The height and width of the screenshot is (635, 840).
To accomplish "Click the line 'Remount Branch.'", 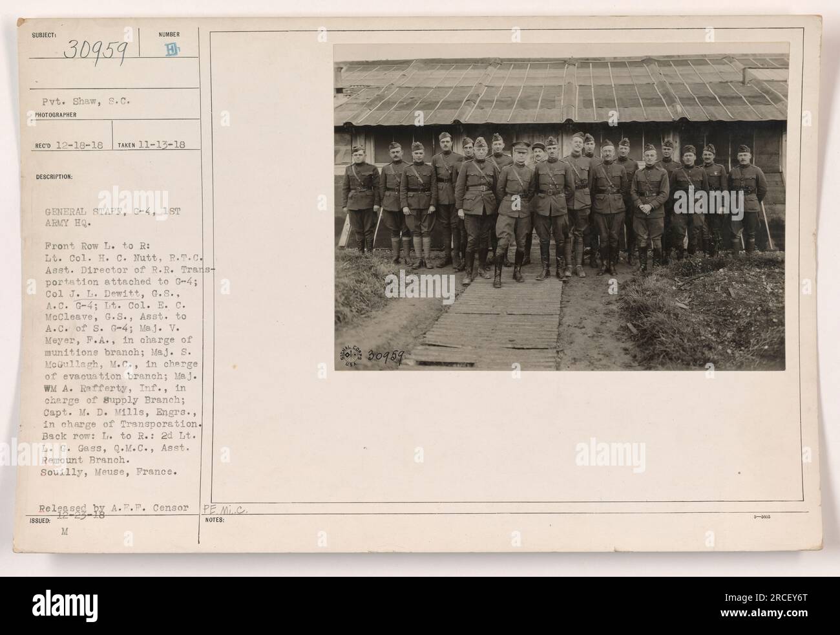I will point(85,460).
